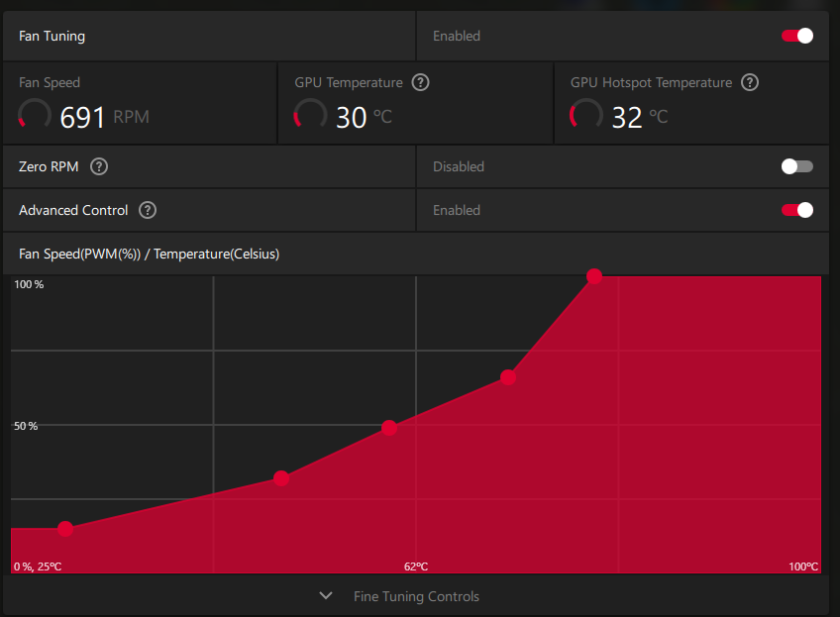Click the 691 RPM fan speed value
This screenshot has height=617, width=840.
[x=104, y=117]
